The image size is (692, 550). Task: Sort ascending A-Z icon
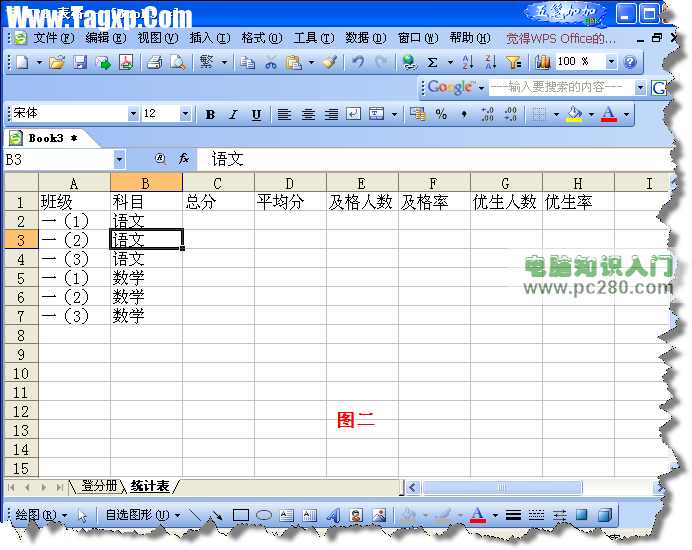click(468, 62)
